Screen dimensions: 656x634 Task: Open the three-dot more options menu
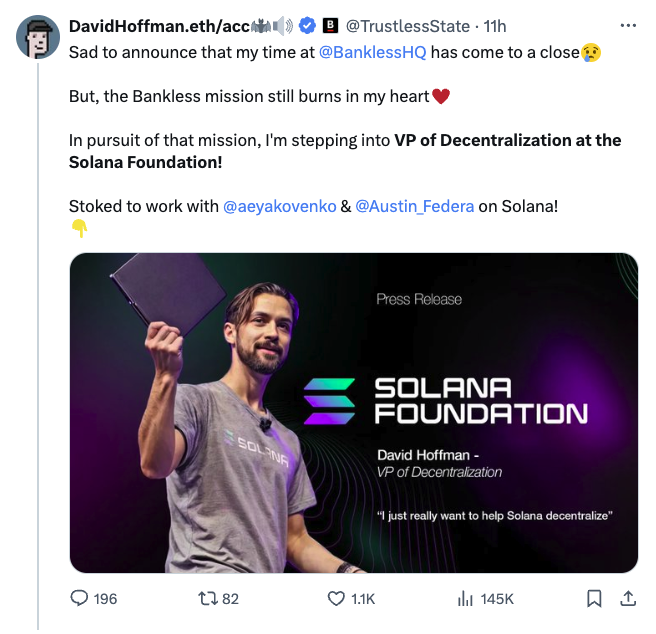pyautogui.click(x=628, y=25)
